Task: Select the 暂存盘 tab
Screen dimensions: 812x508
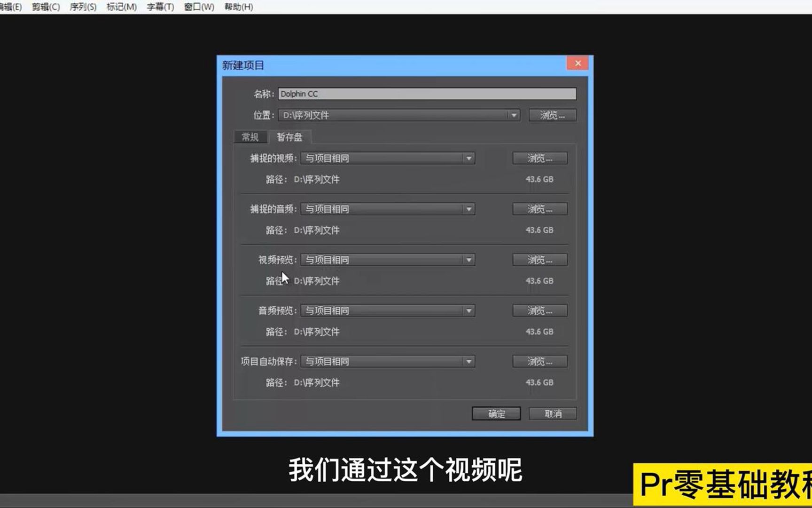Action: click(x=290, y=137)
